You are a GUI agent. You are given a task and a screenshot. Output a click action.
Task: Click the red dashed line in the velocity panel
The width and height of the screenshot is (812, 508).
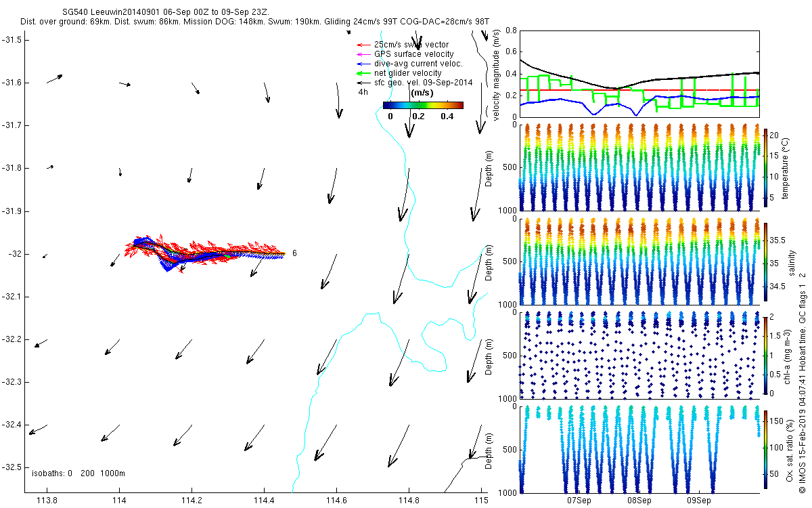[638, 89]
